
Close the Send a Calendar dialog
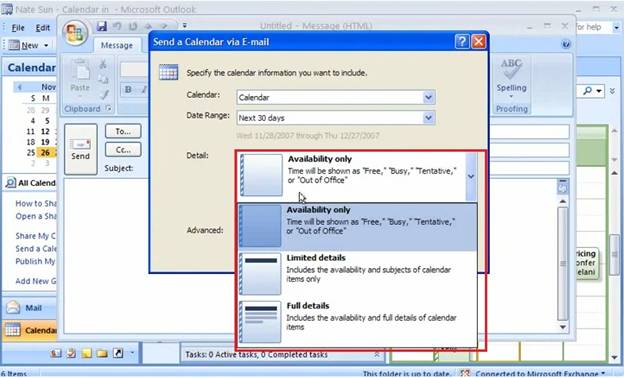(478, 41)
